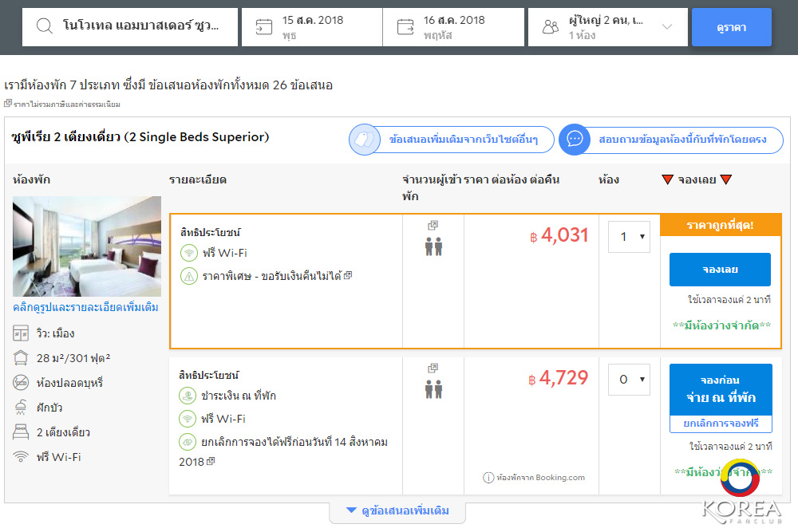Viewport: 798px width, 532px height.
Task: Open the คลิกดูรูปและรายละเอียดเพิ่มเติม link
Action: tap(85, 307)
